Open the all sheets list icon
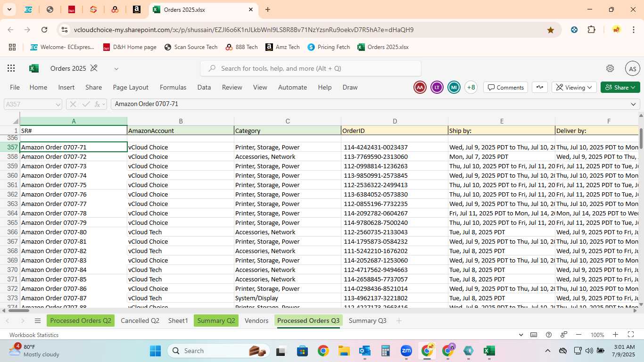This screenshot has width=644, height=362. pos(38,321)
